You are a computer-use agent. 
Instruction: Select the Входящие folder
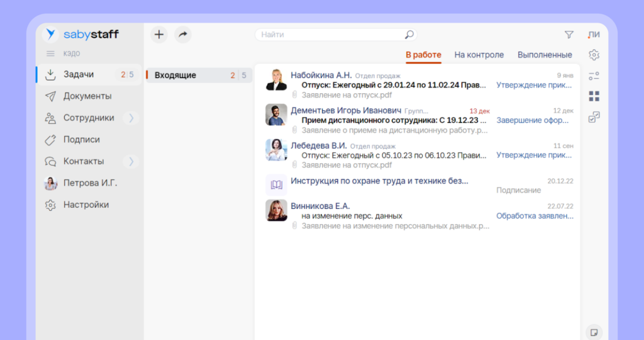[x=175, y=76]
